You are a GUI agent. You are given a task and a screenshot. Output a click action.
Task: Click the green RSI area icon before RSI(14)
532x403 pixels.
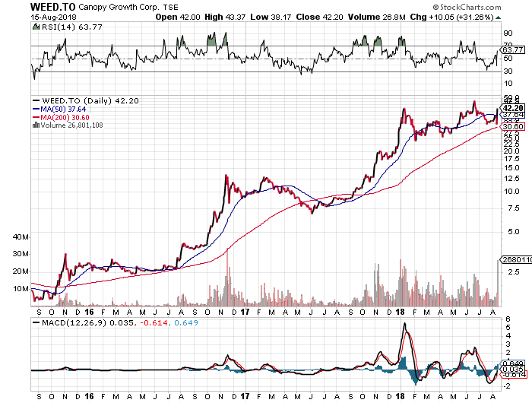tap(36, 27)
